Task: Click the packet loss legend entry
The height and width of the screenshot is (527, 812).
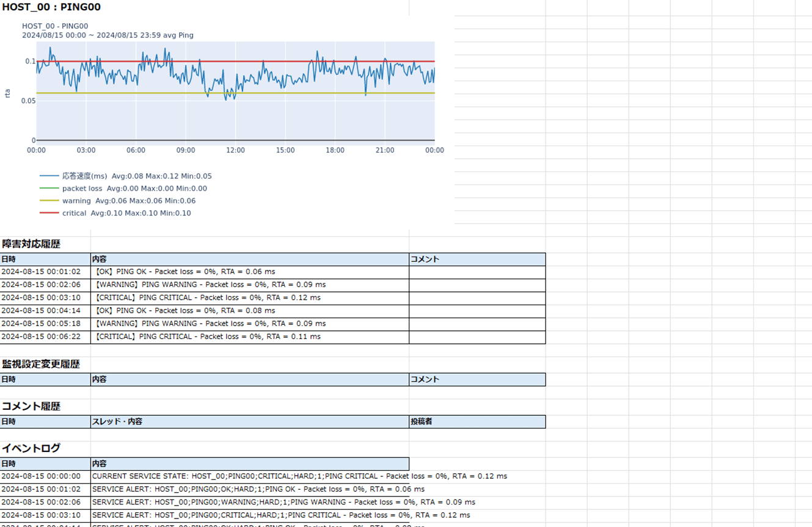Action: click(x=123, y=189)
